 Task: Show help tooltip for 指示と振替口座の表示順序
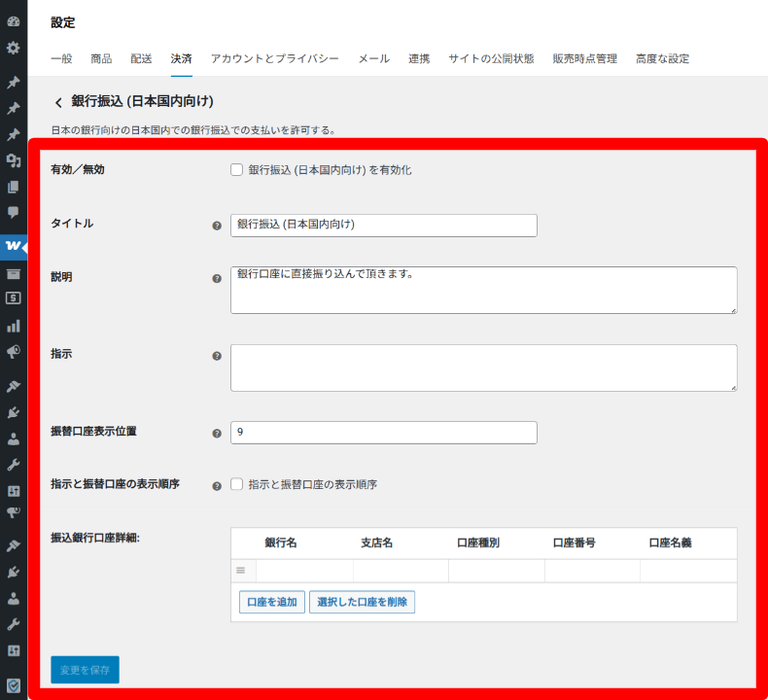(217, 486)
